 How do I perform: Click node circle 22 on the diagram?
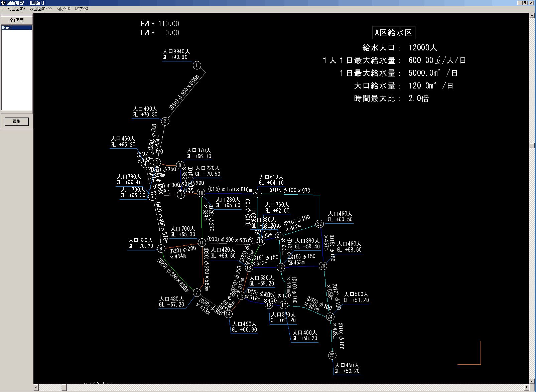tap(319, 224)
